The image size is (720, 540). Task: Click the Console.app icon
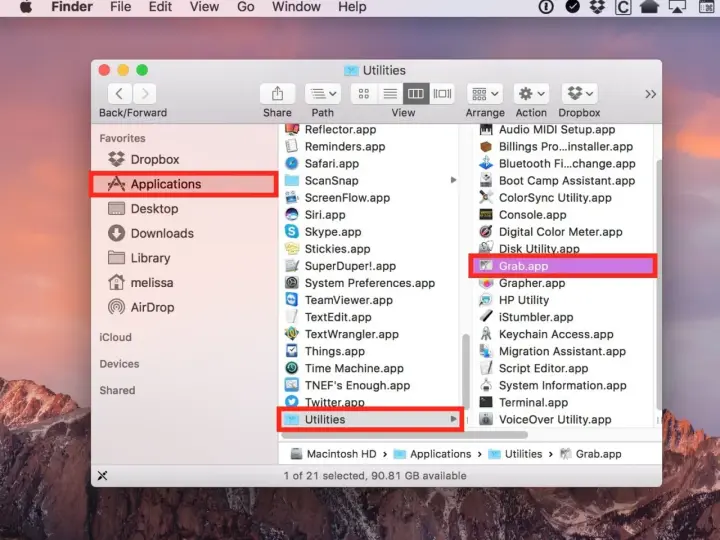[x=486, y=214]
